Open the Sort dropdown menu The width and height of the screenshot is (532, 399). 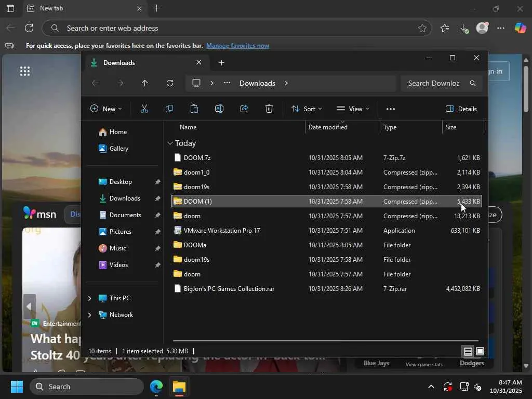(x=307, y=109)
